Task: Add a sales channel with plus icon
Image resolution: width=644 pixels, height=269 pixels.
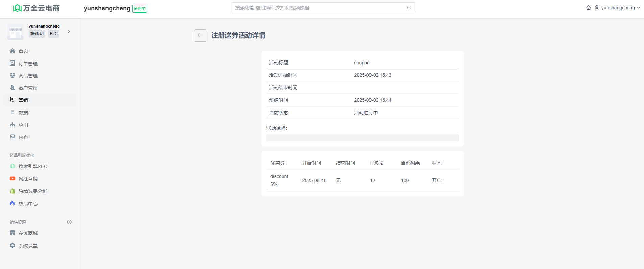Action: pyautogui.click(x=69, y=222)
